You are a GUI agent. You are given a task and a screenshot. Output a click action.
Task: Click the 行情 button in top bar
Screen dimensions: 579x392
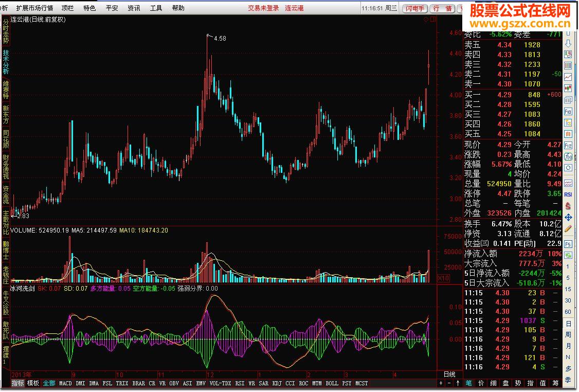442,9
